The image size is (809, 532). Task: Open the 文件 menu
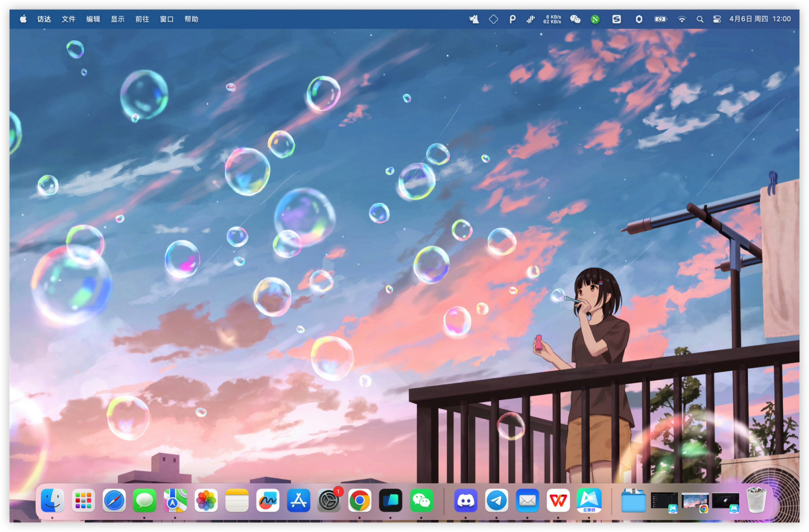coord(69,19)
